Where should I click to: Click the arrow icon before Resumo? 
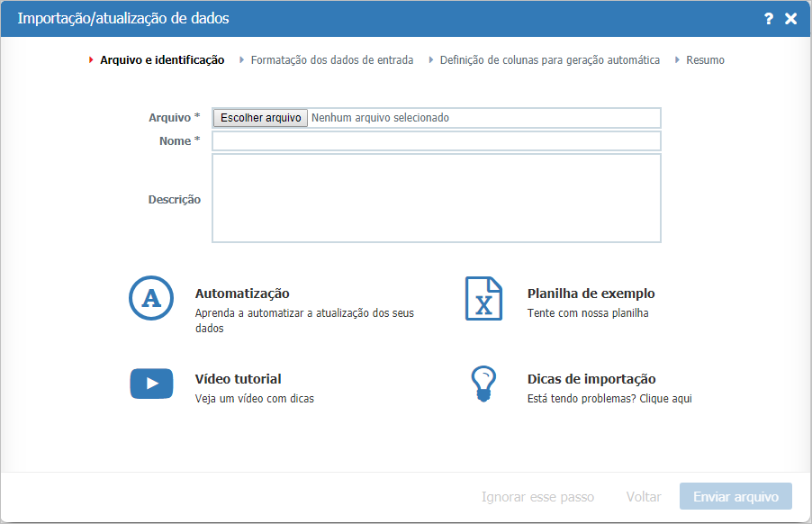tap(680, 59)
